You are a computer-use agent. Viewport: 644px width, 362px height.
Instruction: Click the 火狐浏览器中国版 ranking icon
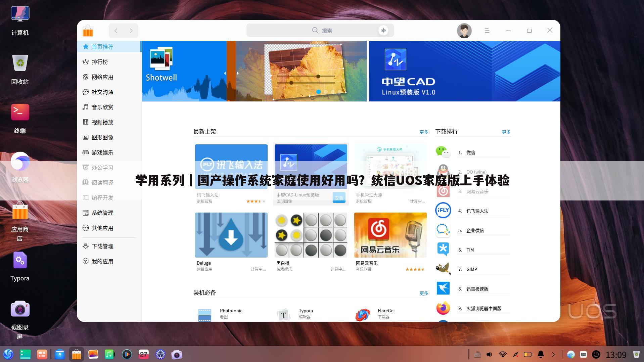click(443, 308)
